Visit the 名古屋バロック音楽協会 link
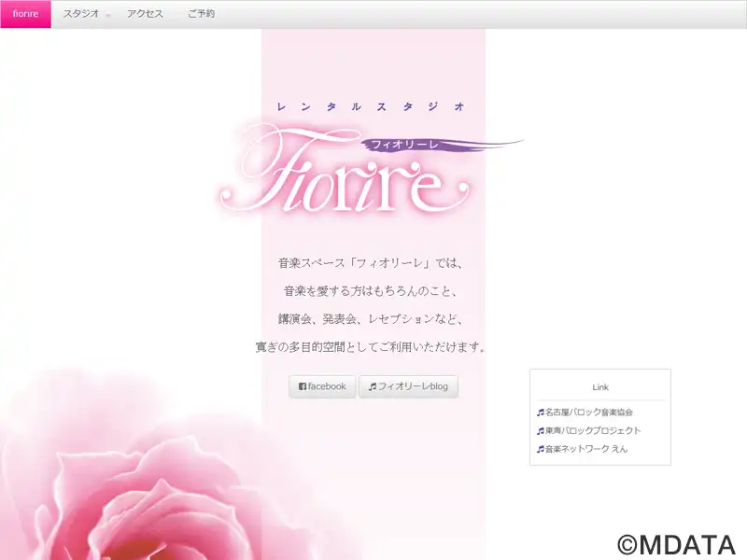 (589, 412)
